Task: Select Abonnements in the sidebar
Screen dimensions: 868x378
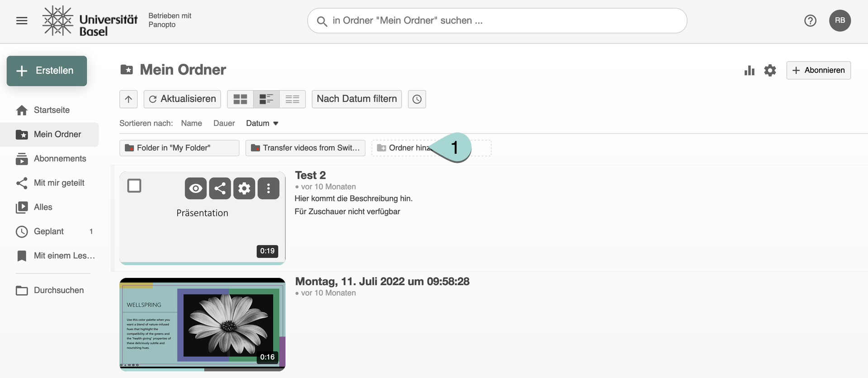Action: [x=60, y=158]
